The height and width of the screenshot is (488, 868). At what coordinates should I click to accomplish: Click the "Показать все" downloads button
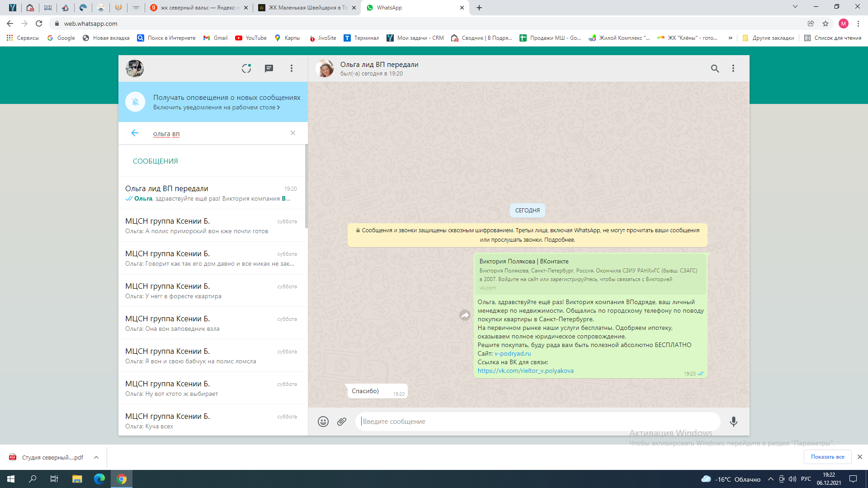pos(827,457)
